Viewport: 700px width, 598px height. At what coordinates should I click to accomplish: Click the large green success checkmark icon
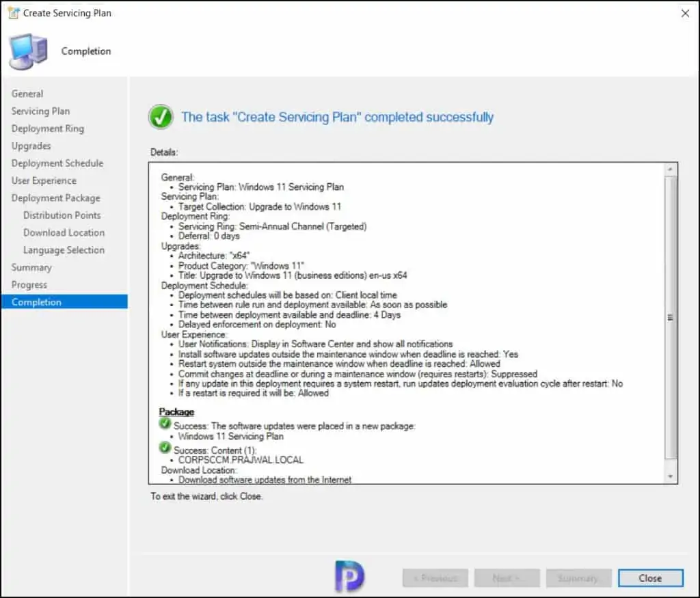pos(161,117)
